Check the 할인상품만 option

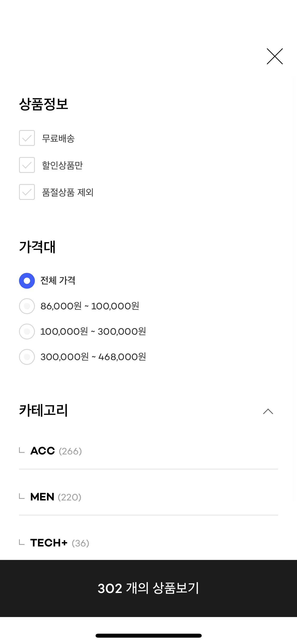[x=27, y=165]
